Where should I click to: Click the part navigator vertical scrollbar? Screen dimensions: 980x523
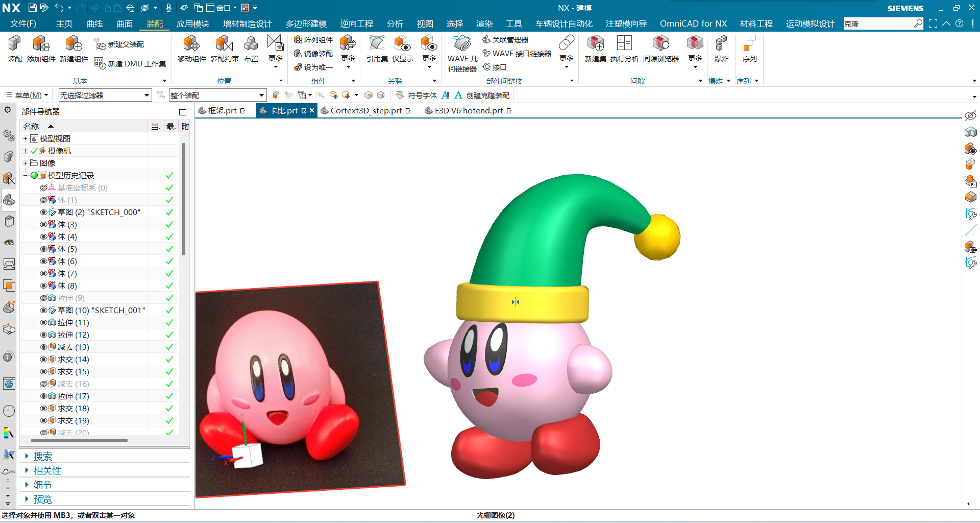pos(184,199)
